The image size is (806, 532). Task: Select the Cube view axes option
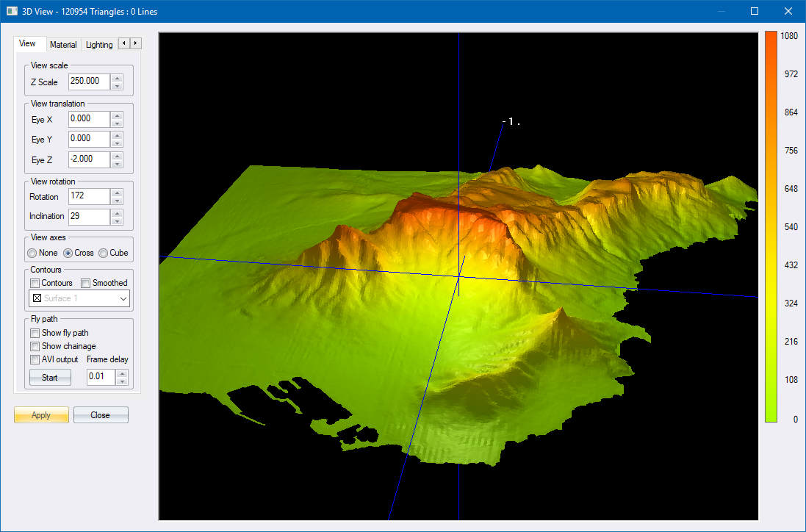103,253
